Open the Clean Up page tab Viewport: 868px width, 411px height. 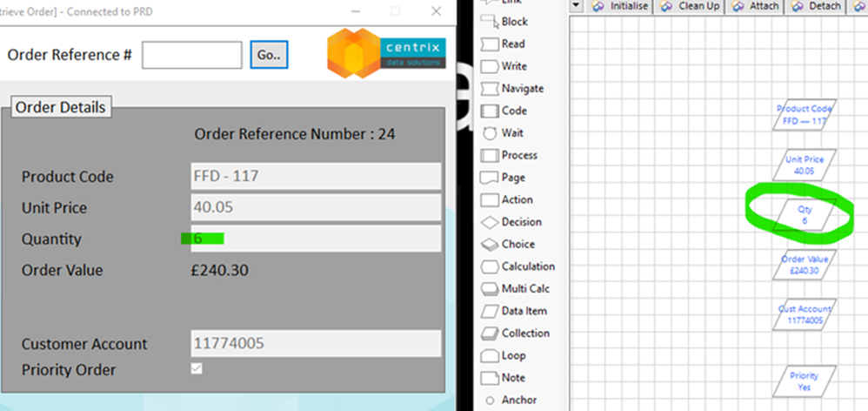tap(691, 6)
